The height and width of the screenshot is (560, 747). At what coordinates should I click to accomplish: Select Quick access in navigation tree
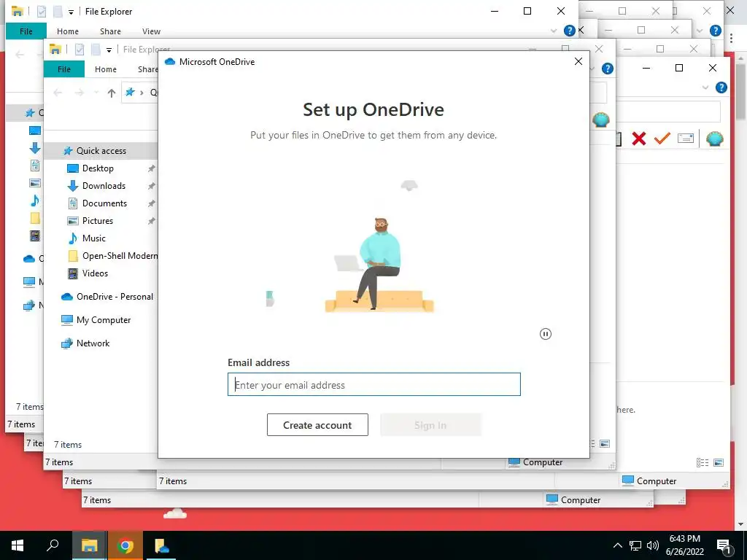(x=101, y=151)
